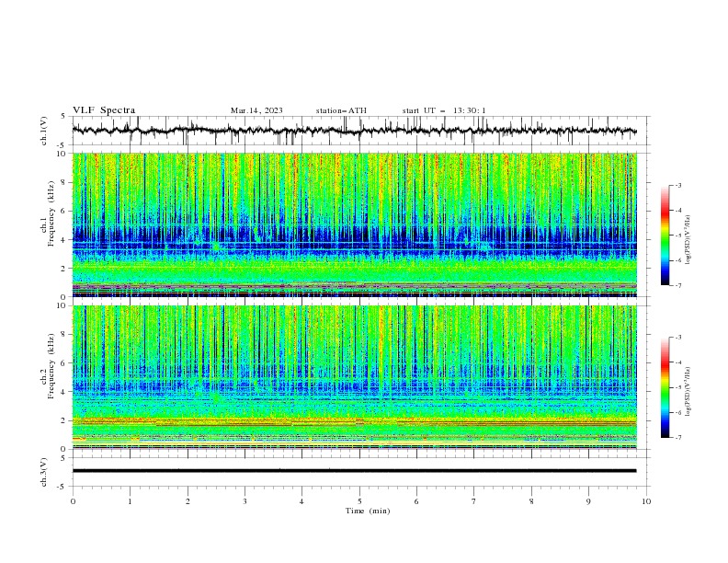
Task: Click the "-7" label on ch.1 colorbar
Action: (677, 285)
